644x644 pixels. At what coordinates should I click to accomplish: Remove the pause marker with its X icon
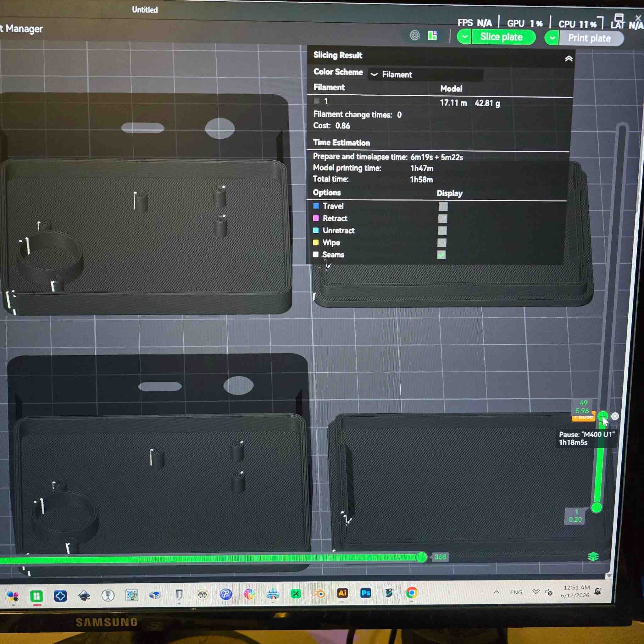pos(615,416)
